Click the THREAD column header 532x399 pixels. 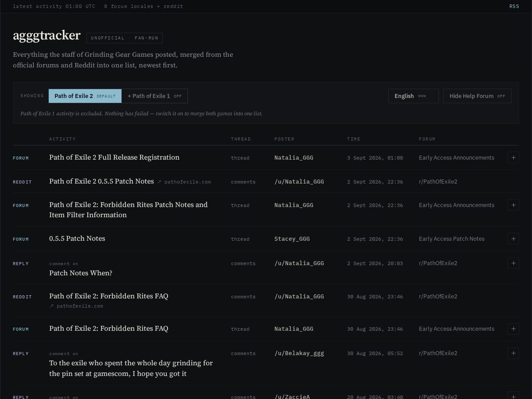coord(241,139)
